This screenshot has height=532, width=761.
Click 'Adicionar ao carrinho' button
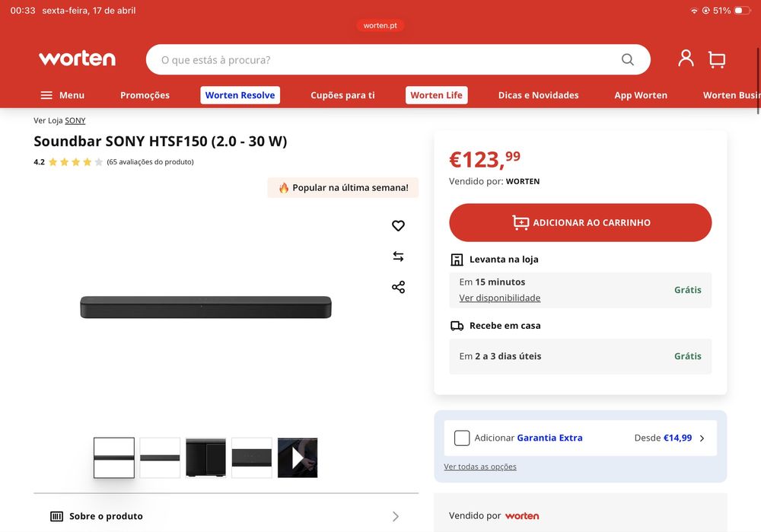pyautogui.click(x=581, y=222)
